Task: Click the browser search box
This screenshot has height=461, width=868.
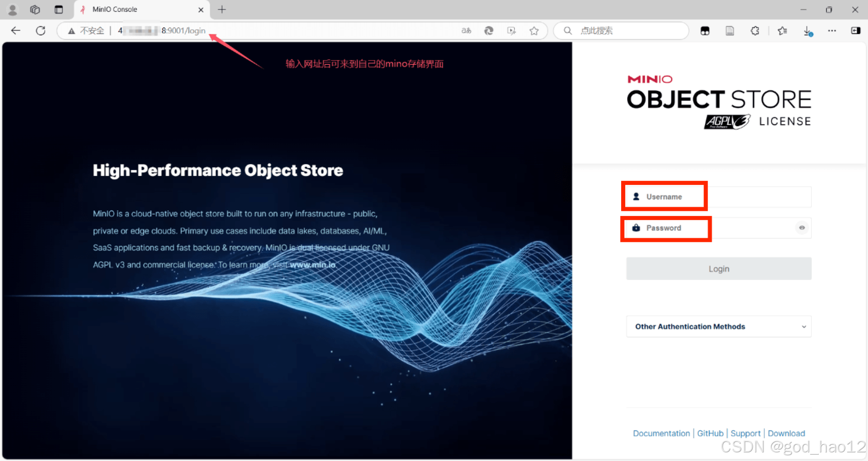Action: (x=621, y=31)
